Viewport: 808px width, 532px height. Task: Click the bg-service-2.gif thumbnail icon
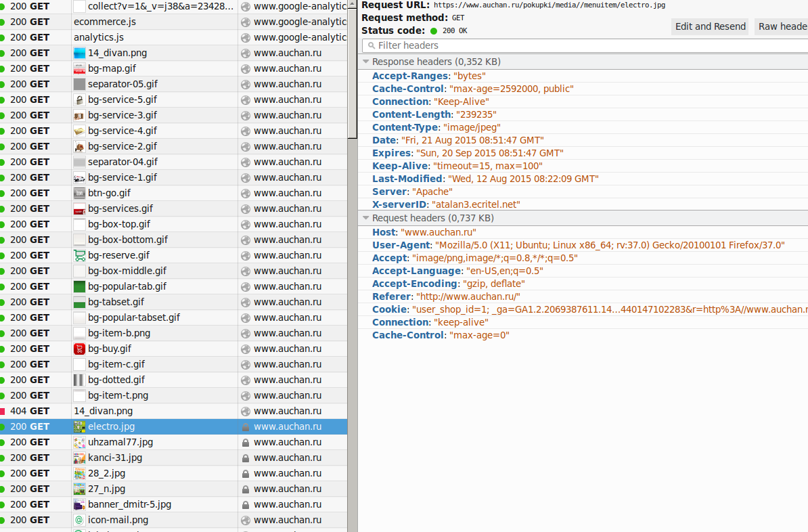[x=79, y=146]
